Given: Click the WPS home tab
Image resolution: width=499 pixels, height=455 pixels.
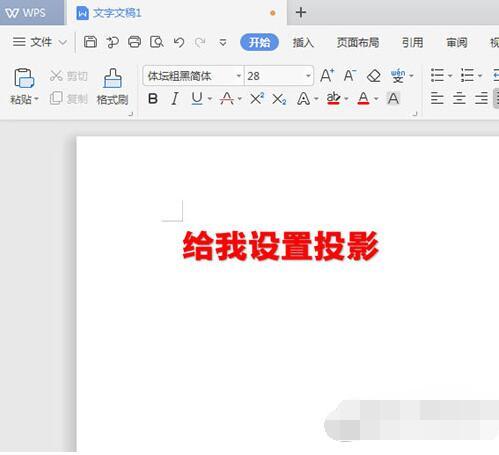Looking at the screenshot, I should pyautogui.click(x=32, y=13).
